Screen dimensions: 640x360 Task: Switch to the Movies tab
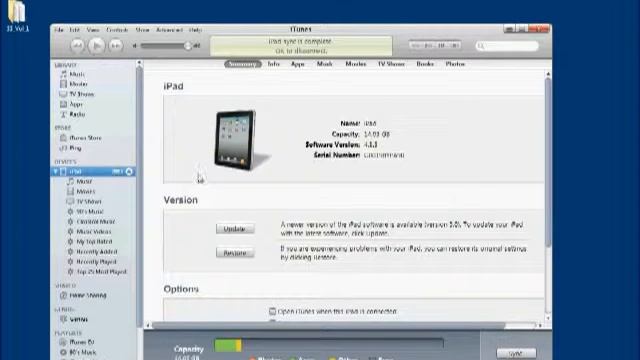[x=356, y=64]
